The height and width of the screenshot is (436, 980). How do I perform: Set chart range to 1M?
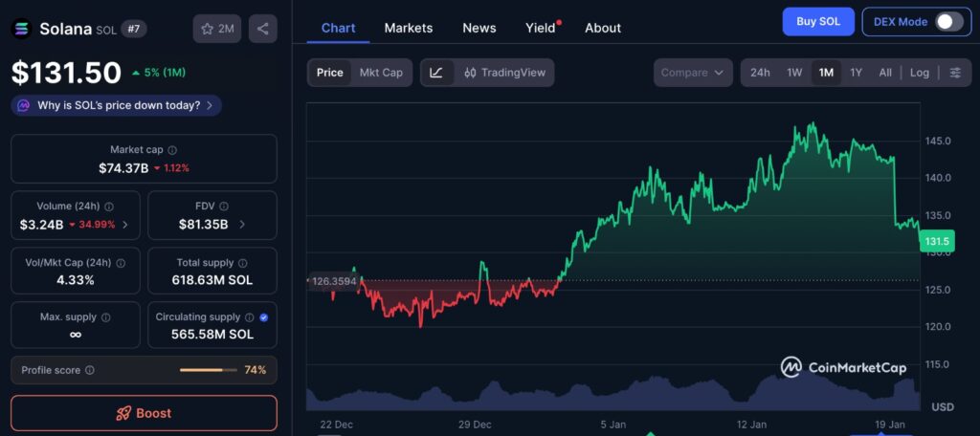pos(826,73)
